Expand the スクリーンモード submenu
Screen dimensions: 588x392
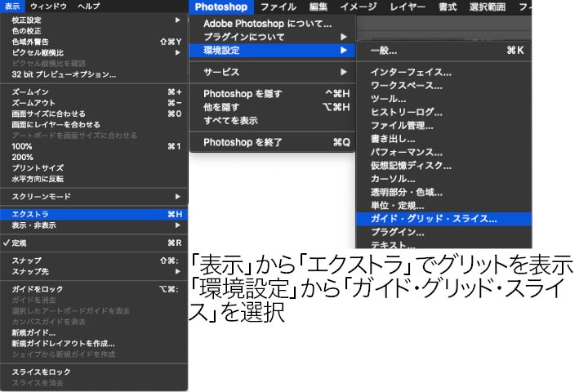click(x=41, y=196)
